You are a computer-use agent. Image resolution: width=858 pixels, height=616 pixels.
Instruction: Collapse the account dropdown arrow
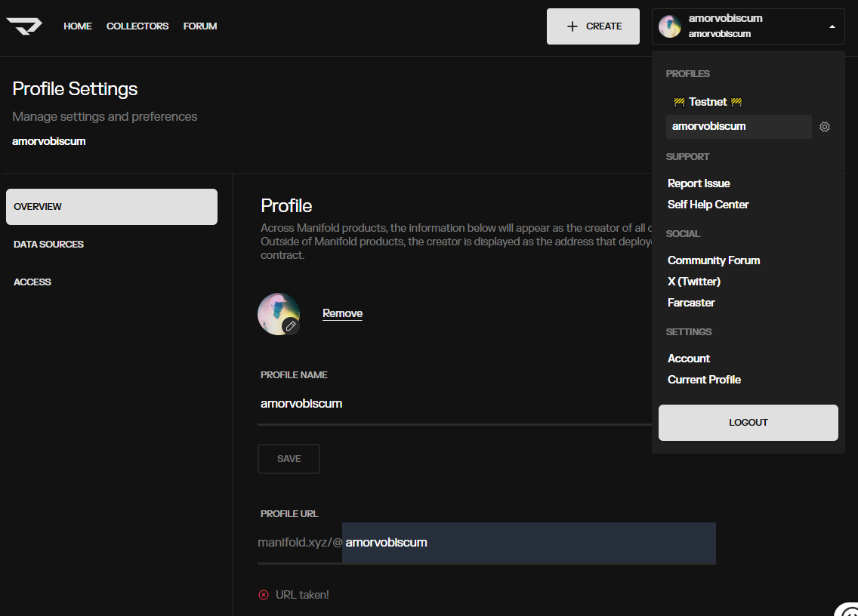click(x=832, y=26)
